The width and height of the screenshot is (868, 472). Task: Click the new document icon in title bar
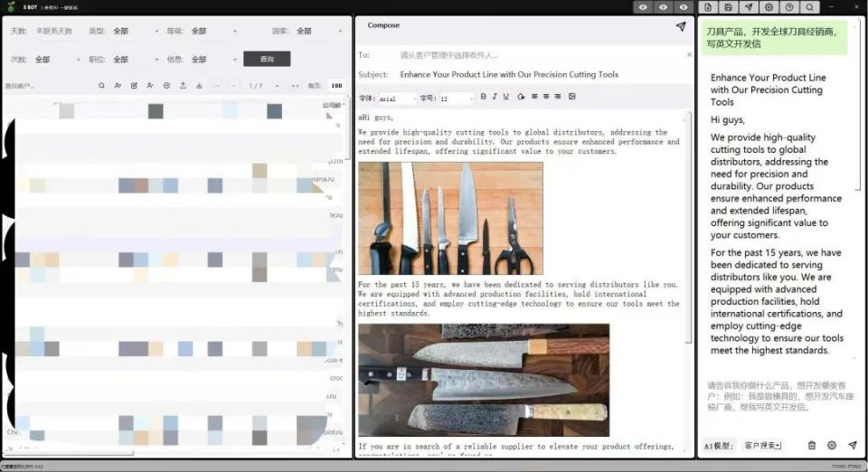tap(708, 7)
